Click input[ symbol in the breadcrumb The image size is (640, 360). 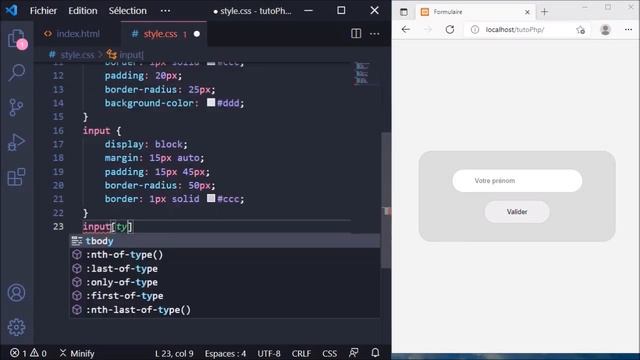point(125,54)
